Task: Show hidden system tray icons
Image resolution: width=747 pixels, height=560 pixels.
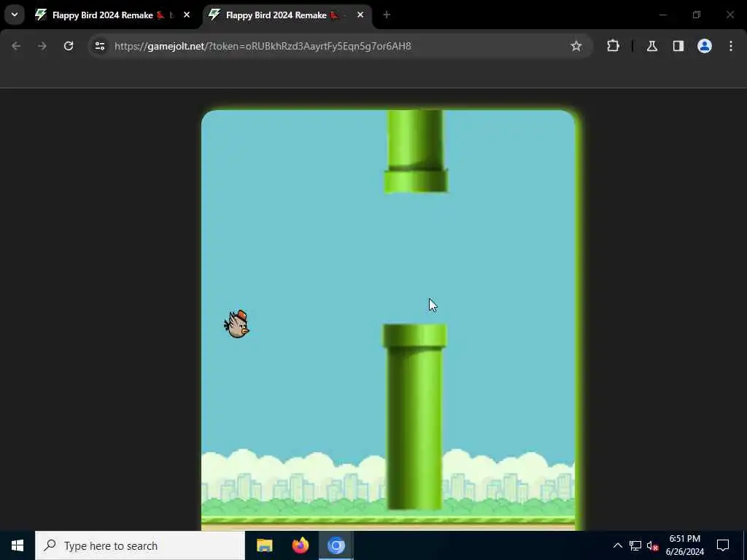Action: click(617, 545)
